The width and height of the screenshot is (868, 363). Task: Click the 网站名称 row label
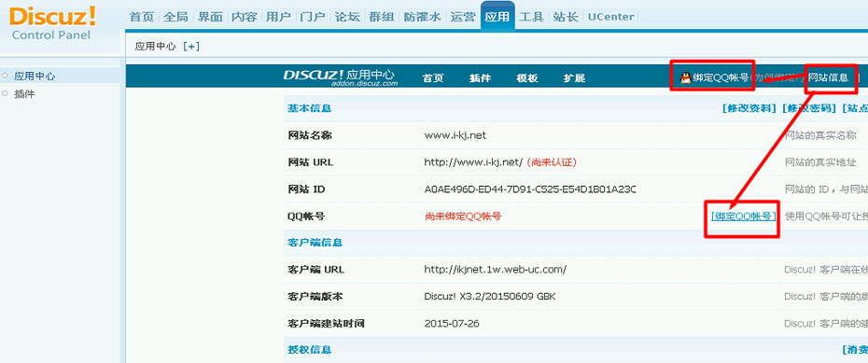(310, 135)
